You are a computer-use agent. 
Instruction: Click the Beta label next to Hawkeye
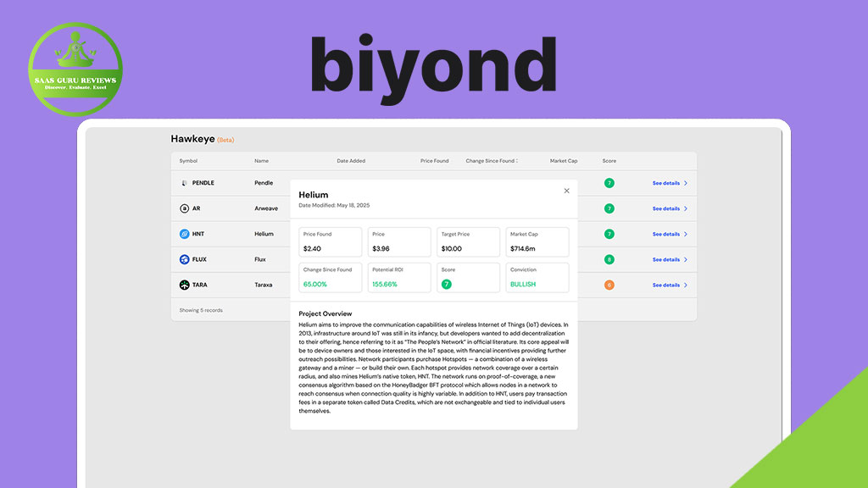tap(225, 140)
